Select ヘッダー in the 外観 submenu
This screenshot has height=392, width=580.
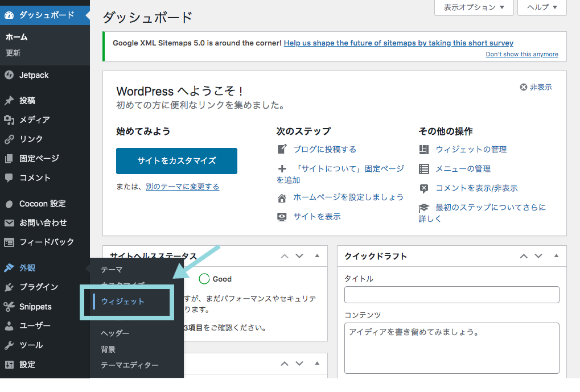(x=115, y=333)
